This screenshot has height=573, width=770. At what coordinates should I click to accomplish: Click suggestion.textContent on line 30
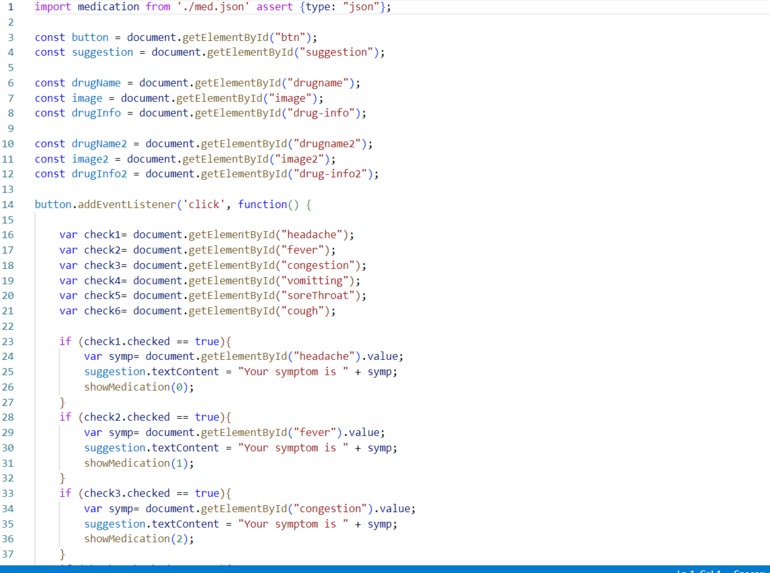(x=151, y=448)
